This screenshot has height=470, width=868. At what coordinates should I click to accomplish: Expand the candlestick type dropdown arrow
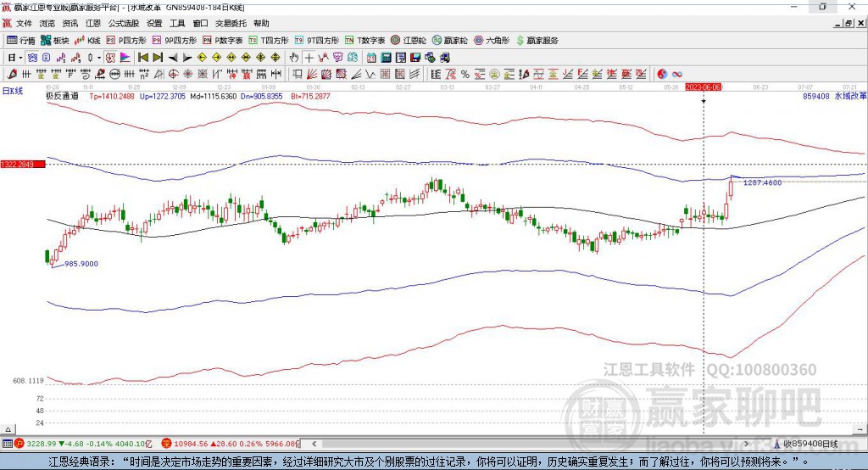(x=99, y=58)
